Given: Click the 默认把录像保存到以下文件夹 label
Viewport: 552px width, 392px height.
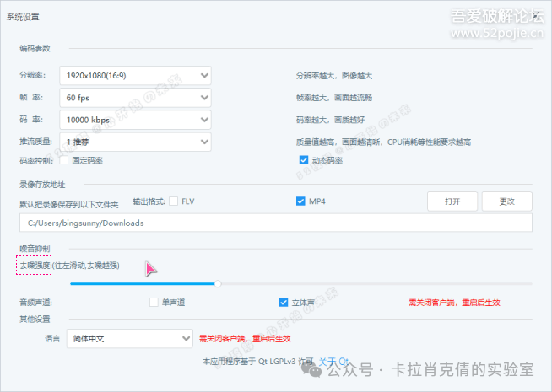Looking at the screenshot, I should click(69, 205).
